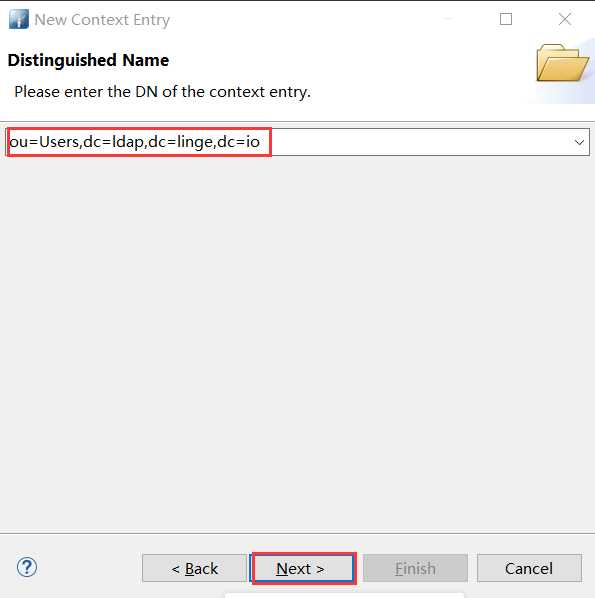Cancel the New Context Entry dialog

pyautogui.click(x=529, y=568)
